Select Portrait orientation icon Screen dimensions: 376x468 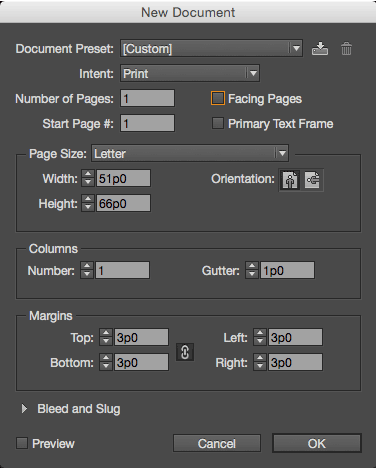coord(290,180)
